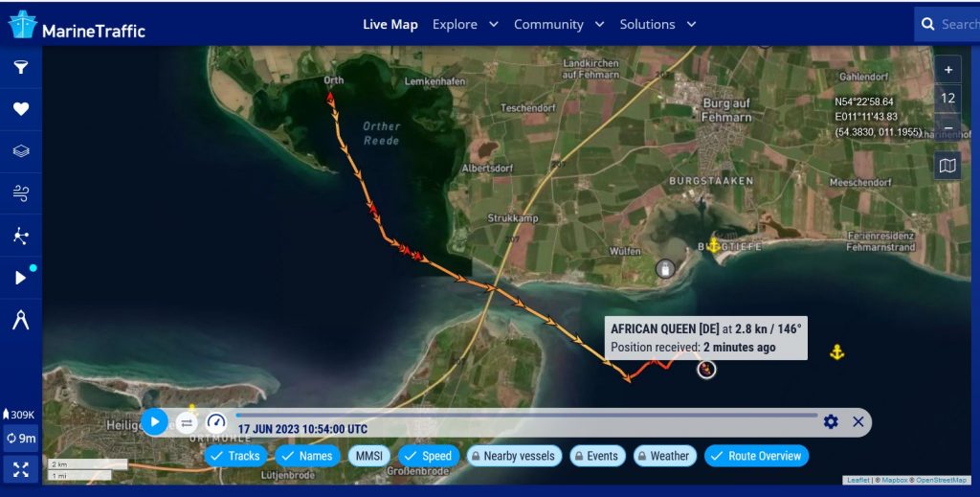Play the track animation
The height and width of the screenshot is (497, 980).
coord(154,421)
